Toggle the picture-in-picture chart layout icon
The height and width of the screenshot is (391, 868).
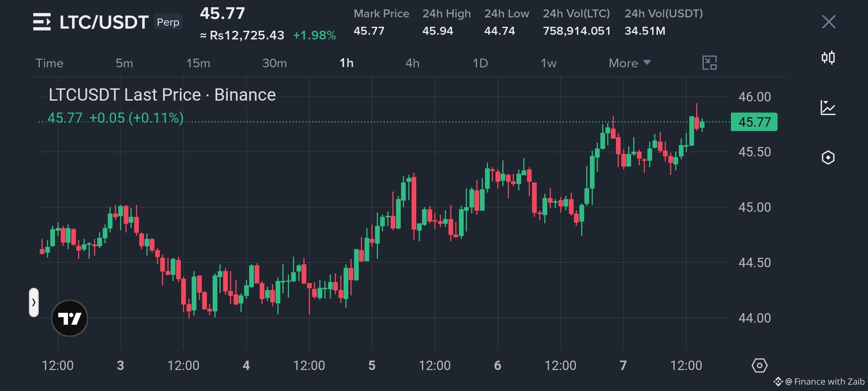click(x=709, y=63)
